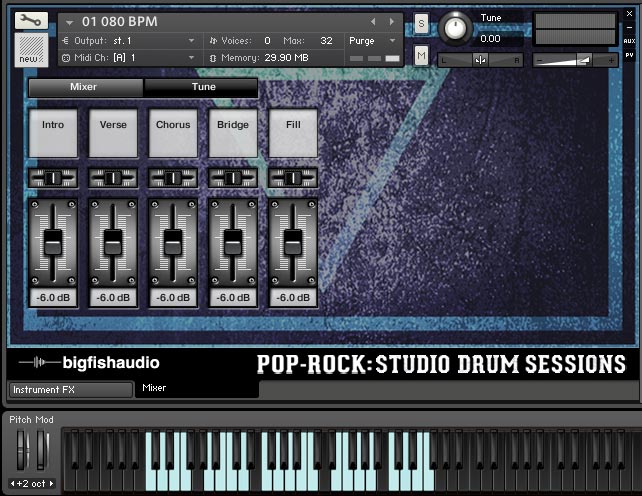Click the volume plus button
The height and width of the screenshot is (496, 642).
coord(611,61)
